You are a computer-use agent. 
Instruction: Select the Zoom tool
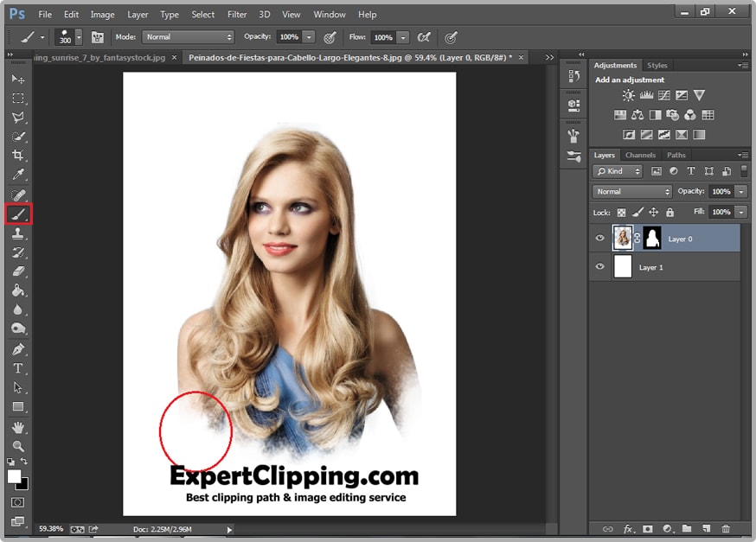(x=18, y=446)
